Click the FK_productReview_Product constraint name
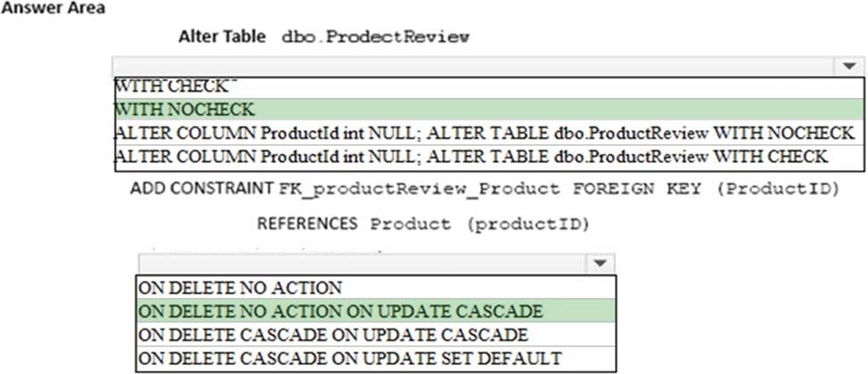This screenshot has width=868, height=374. click(x=419, y=189)
